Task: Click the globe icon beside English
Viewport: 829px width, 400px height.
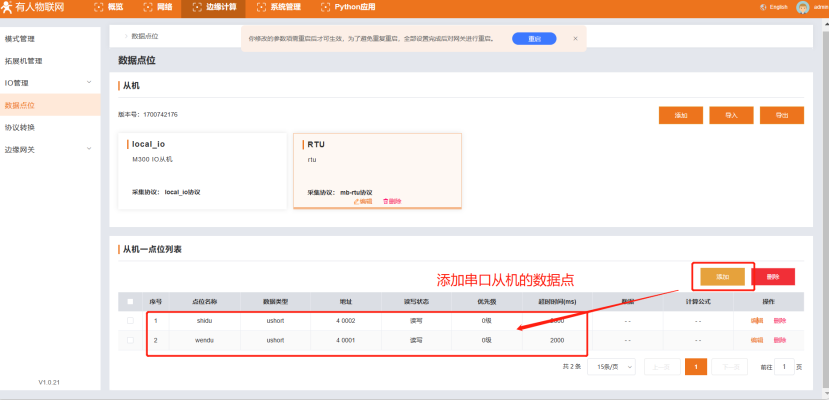Action: click(762, 8)
